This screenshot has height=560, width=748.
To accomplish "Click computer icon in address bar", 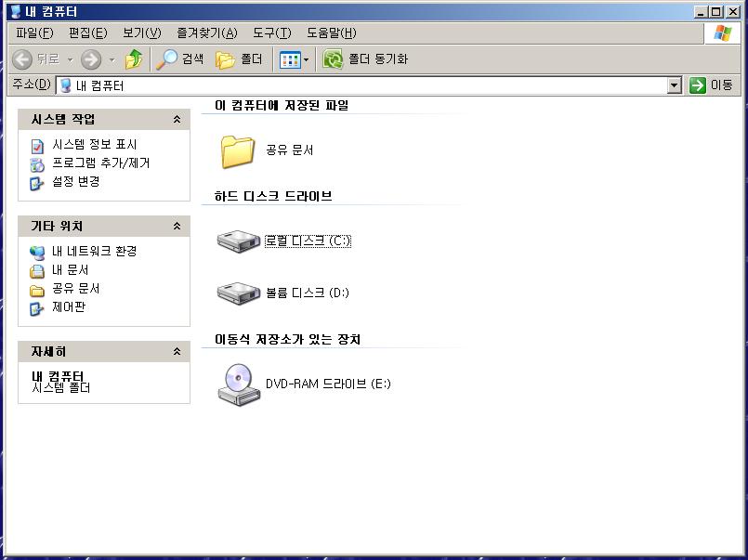I will (65, 85).
